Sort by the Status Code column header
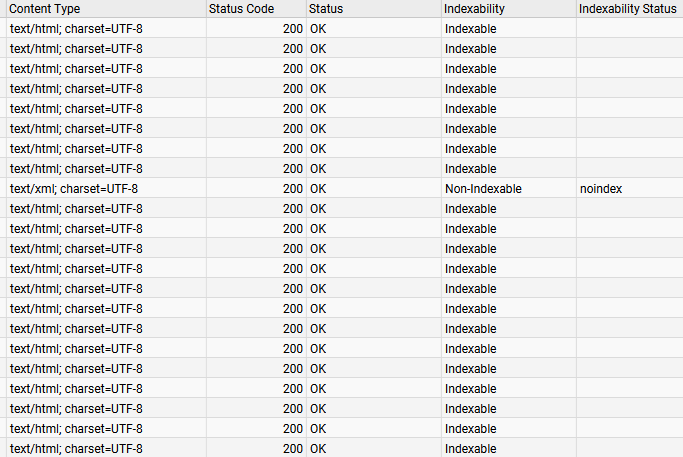Viewport: 683px width, 457px height. click(x=240, y=8)
